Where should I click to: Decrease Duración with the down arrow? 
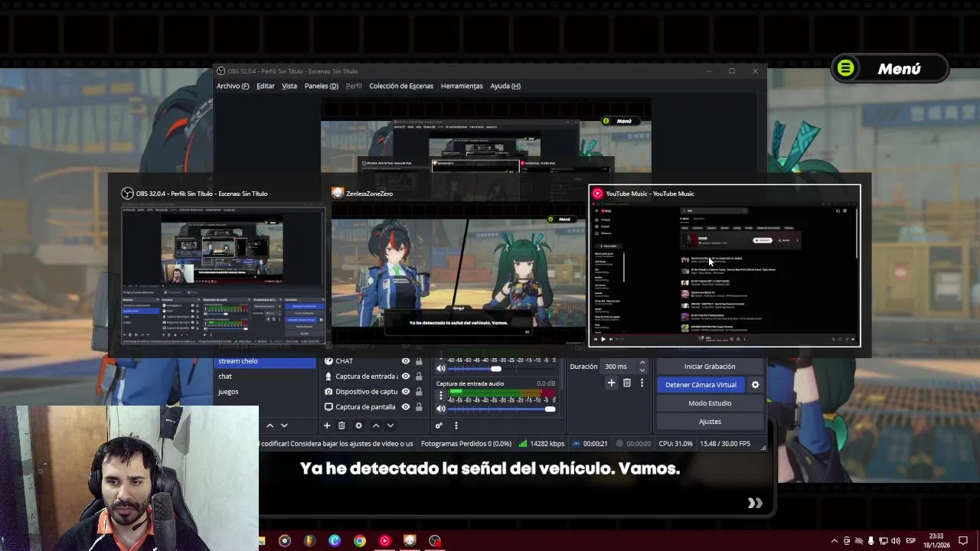click(642, 370)
